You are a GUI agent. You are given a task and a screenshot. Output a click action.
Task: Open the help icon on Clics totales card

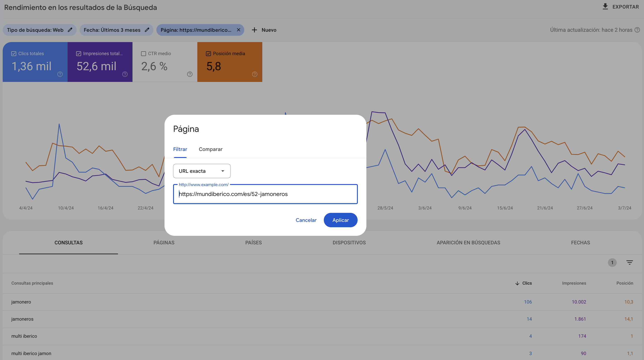point(60,74)
